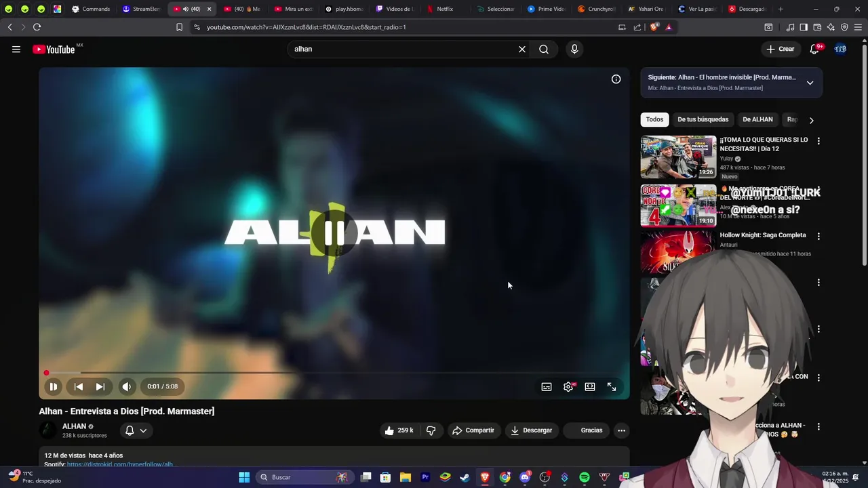This screenshot has width=868, height=488.
Task: Open Spotify from the taskbar
Action: click(584, 477)
